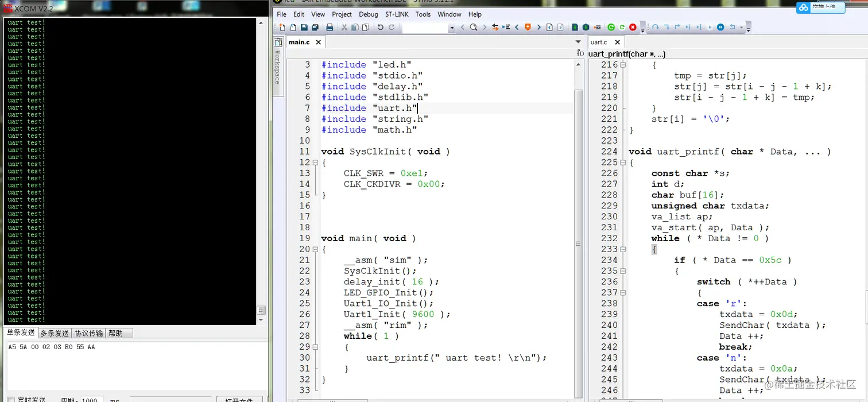
Task: Switch to the main.c editor tab
Action: (299, 42)
